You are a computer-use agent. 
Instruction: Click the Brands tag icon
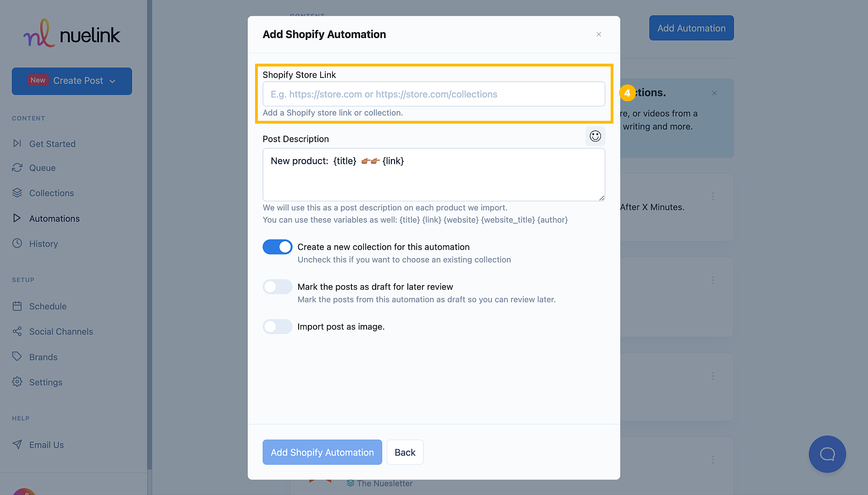(17, 357)
